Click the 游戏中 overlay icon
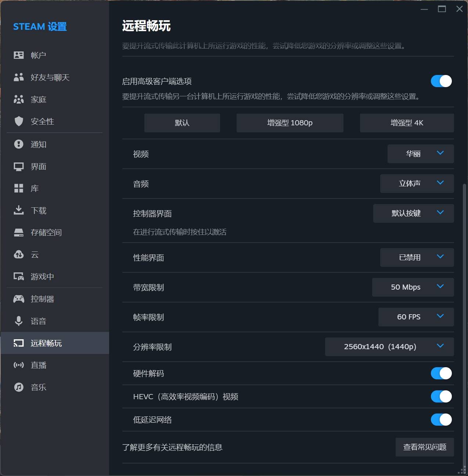This screenshot has width=468, height=476. (x=19, y=276)
